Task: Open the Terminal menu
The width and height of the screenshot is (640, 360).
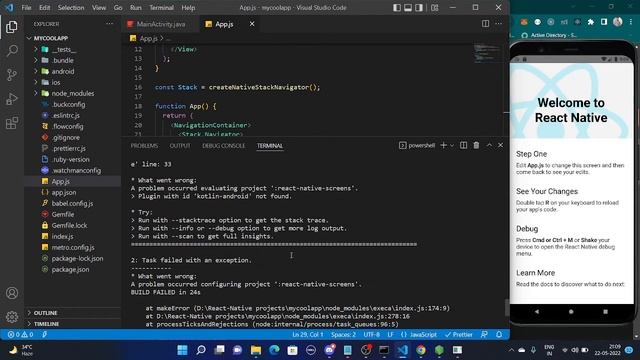Action: [161, 8]
